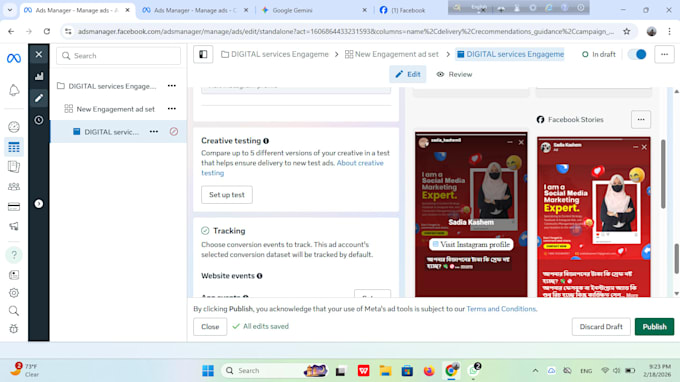
Task: Click the Creative testing info icon
Action: coord(266,141)
